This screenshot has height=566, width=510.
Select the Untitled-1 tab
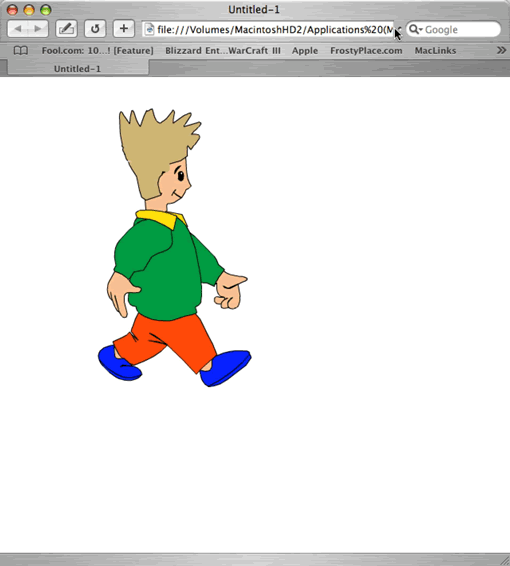pyautogui.click(x=78, y=69)
